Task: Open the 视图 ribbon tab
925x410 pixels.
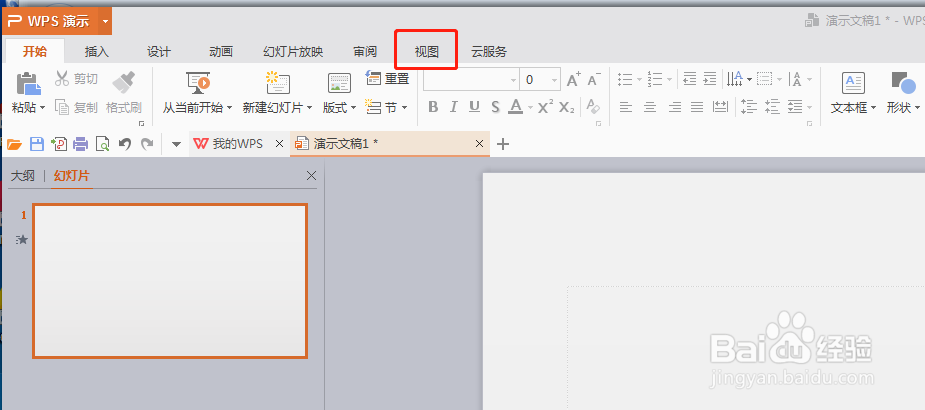Action: point(427,52)
